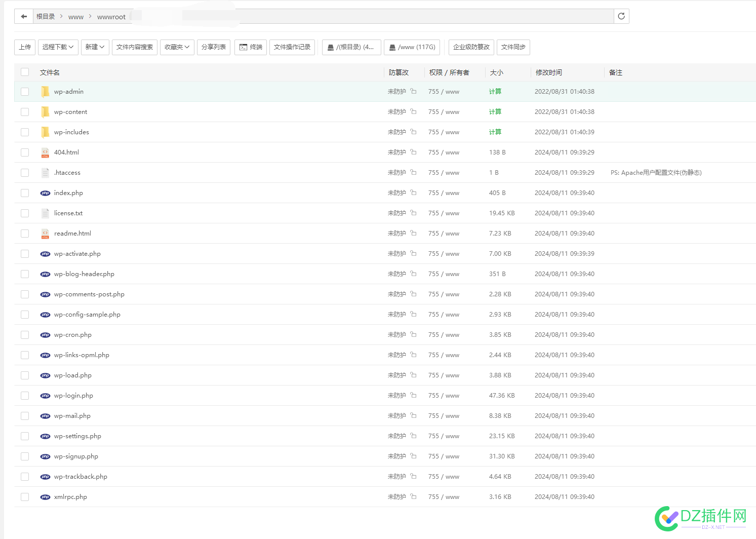Viewport: 756px width, 539px height.
Task: Click the wp-login.php PHP icon
Action: [45, 396]
